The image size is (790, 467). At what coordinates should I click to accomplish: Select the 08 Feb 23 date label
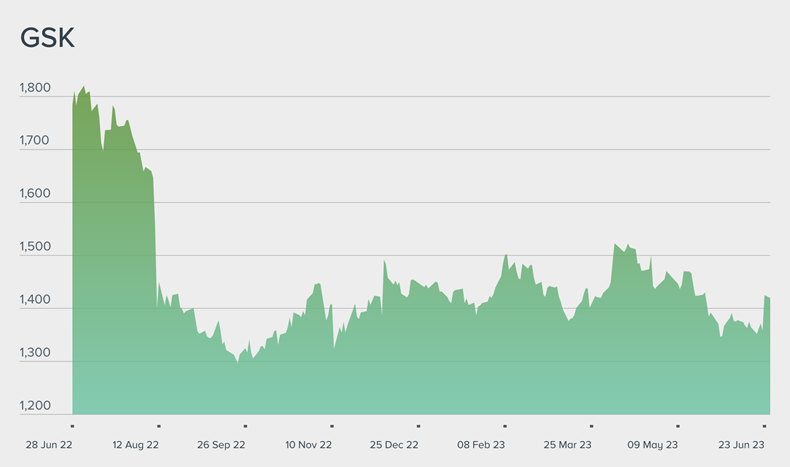[x=482, y=445]
